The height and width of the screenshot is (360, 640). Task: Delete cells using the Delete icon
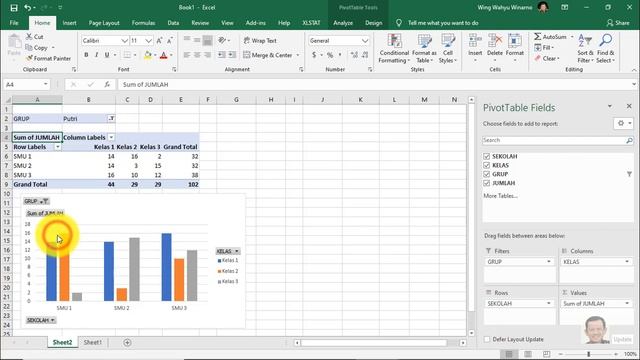click(x=495, y=41)
